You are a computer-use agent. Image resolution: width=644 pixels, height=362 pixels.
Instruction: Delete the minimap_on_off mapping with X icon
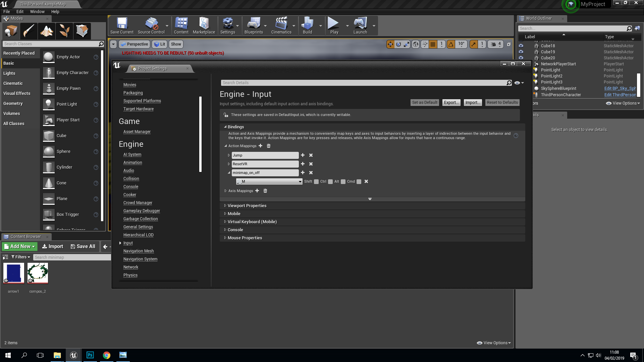[311, 173]
